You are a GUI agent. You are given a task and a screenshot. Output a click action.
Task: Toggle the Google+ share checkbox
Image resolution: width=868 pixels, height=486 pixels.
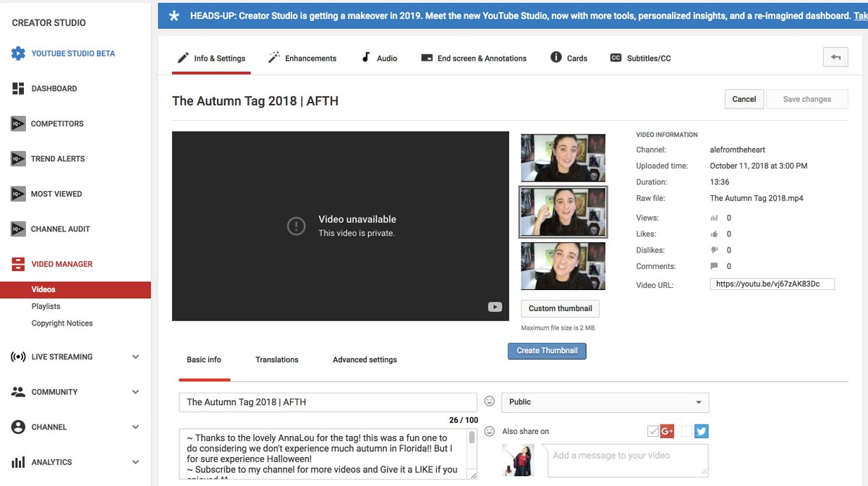tap(653, 432)
